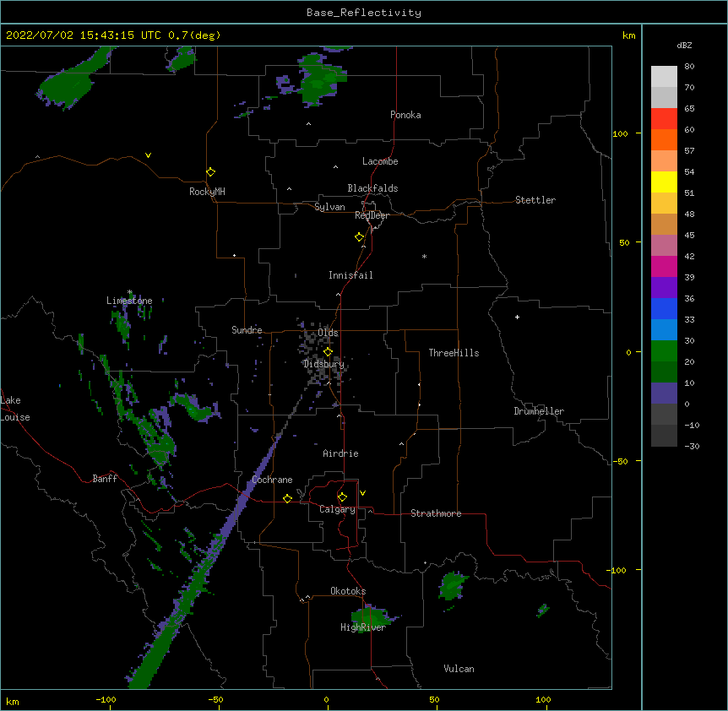Click the Cochrane town label

click(272, 480)
